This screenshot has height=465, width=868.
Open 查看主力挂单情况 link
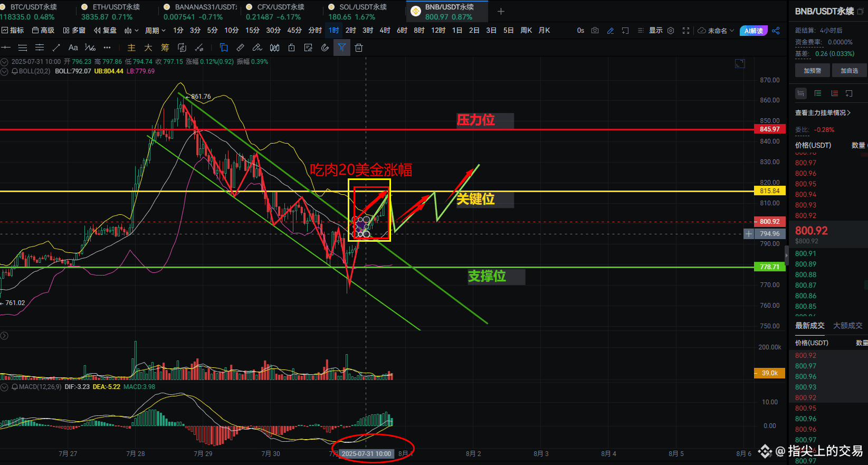823,113
